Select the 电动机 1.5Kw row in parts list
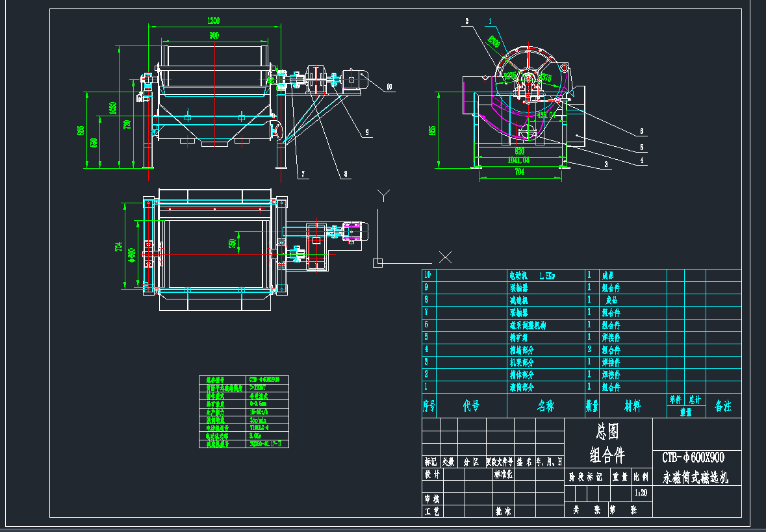Viewport: 766px width, 532px height. [x=531, y=275]
